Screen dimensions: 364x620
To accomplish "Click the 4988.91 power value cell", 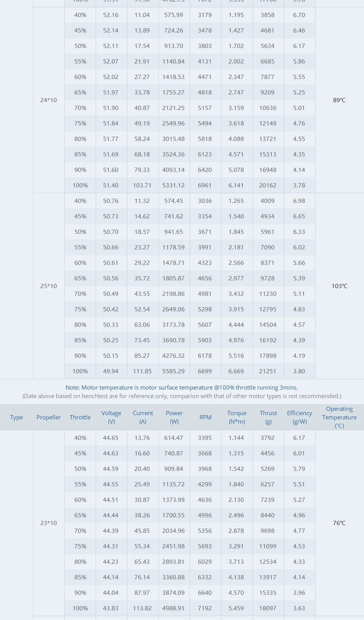I will point(173,608).
